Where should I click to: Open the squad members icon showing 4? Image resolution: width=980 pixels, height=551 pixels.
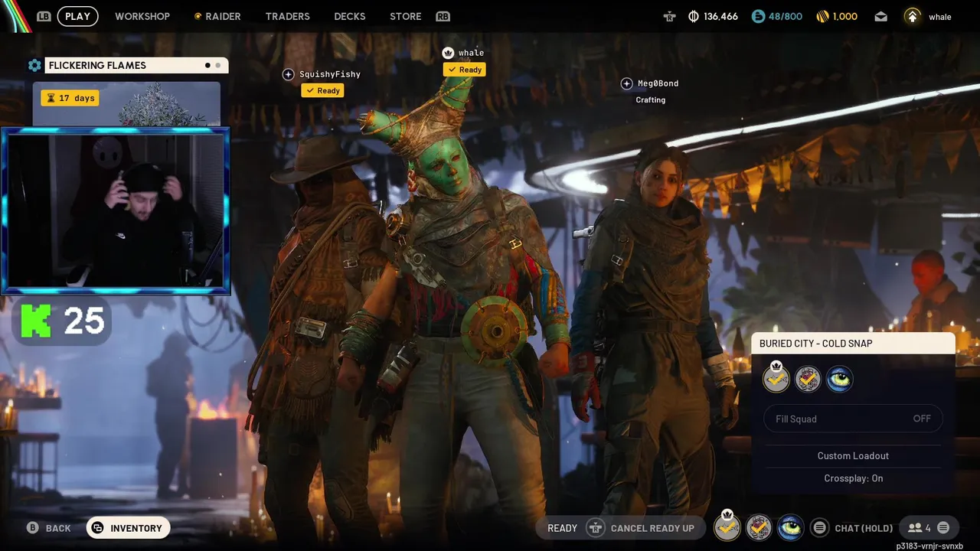click(915, 528)
